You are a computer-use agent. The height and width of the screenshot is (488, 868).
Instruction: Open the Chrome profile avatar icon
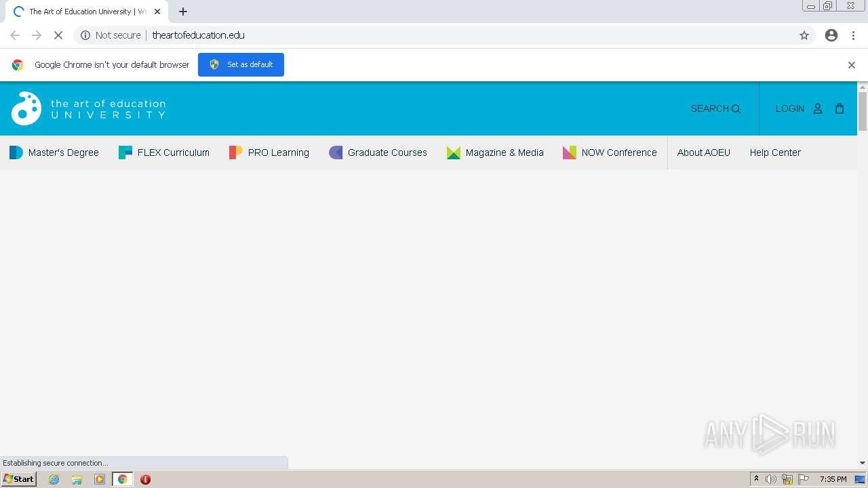pyautogui.click(x=831, y=35)
